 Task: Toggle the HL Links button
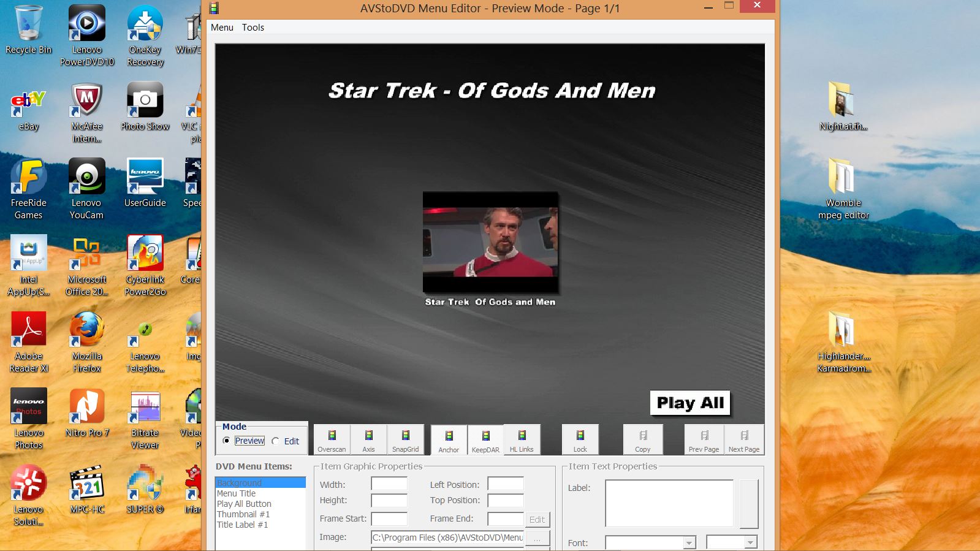(522, 440)
